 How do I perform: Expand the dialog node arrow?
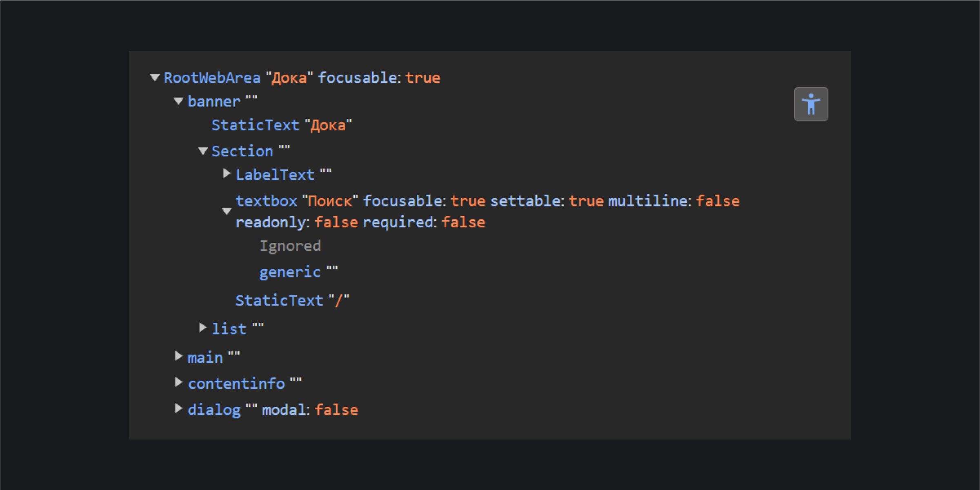(178, 408)
